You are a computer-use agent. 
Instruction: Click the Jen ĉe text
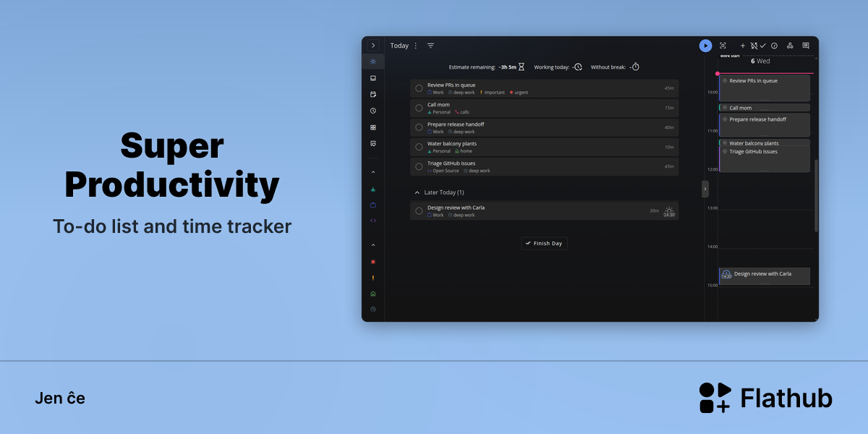point(60,398)
